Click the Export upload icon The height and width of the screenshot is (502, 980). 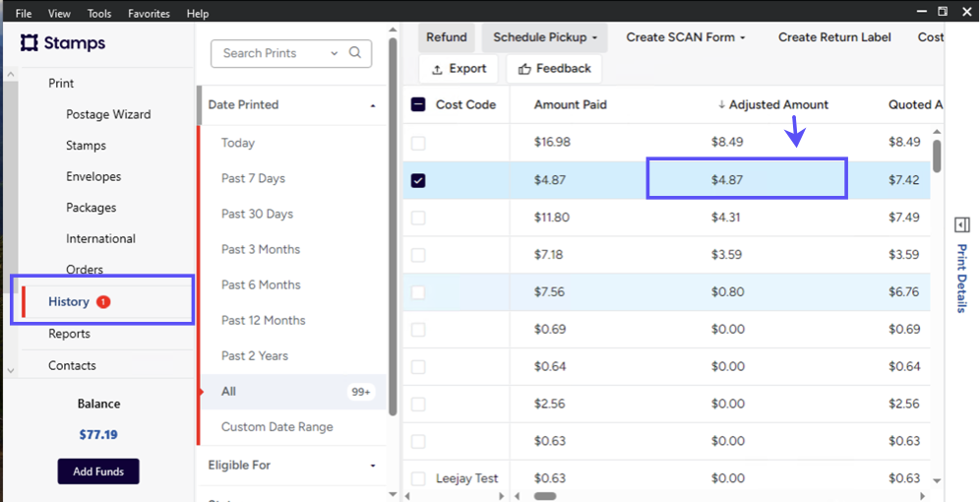(x=437, y=70)
